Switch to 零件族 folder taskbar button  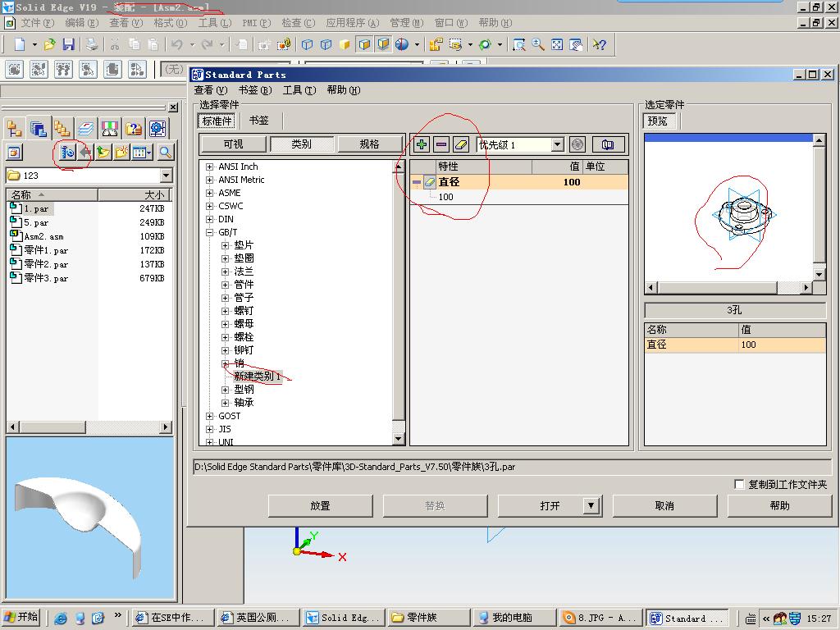tap(429, 618)
